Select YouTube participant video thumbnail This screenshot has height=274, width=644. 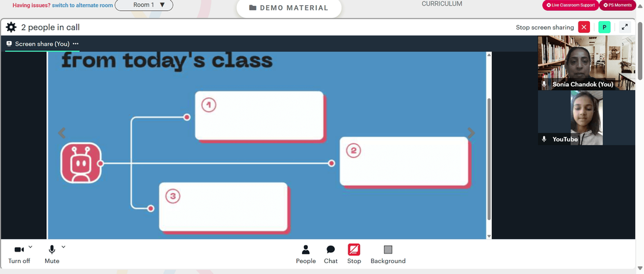point(587,118)
